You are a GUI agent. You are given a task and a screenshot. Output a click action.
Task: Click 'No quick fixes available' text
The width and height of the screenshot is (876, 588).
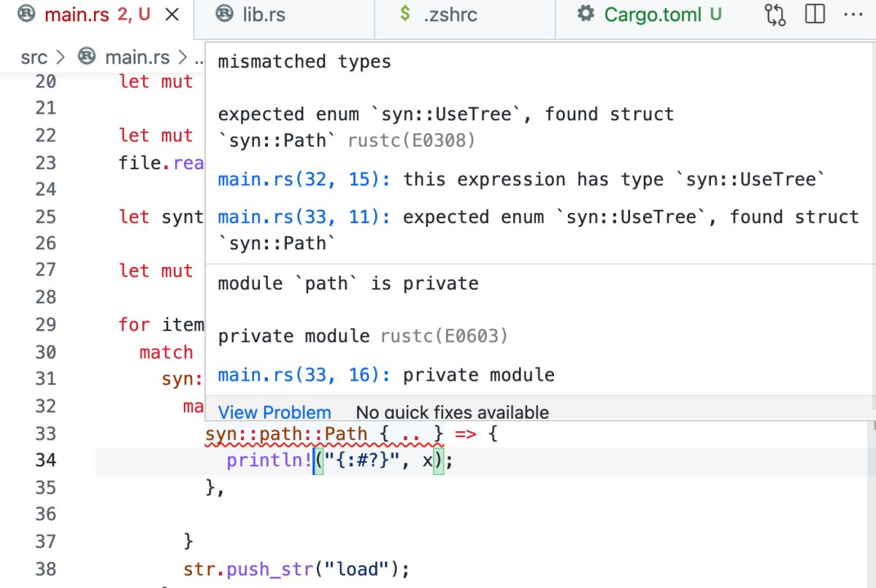tap(453, 412)
